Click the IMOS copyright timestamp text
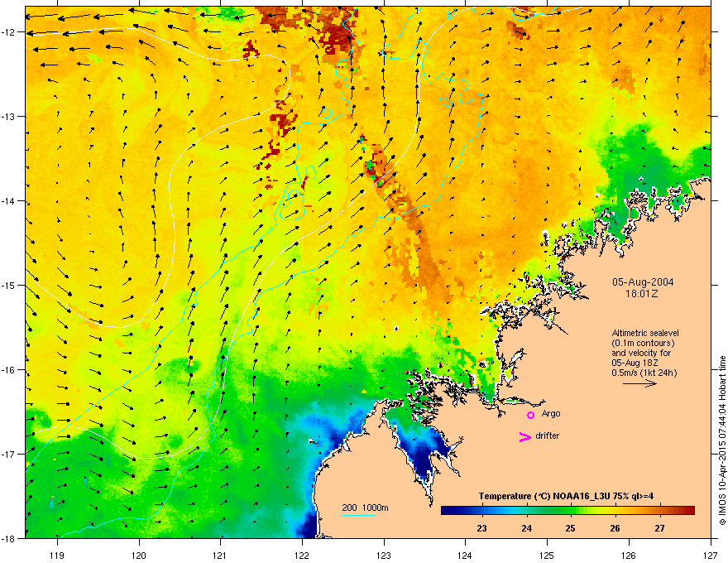This screenshot has width=728, height=563. pos(722,440)
